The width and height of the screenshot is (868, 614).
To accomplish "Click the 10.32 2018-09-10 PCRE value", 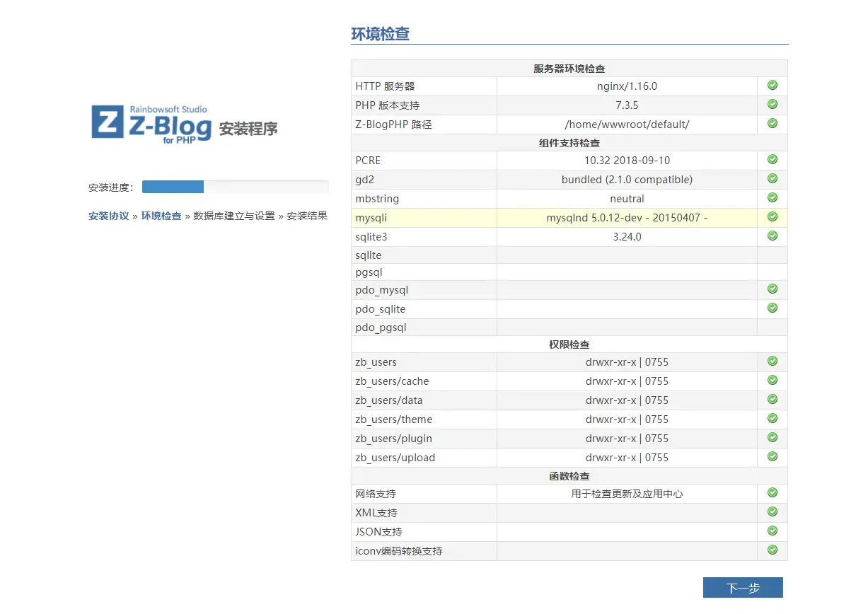I will click(x=627, y=161).
